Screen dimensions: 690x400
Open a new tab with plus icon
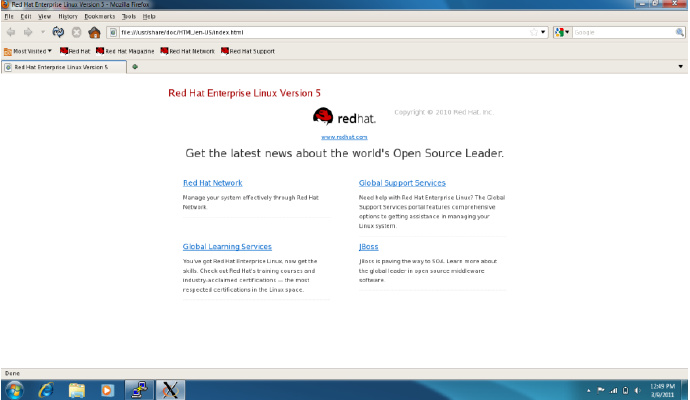(x=135, y=67)
